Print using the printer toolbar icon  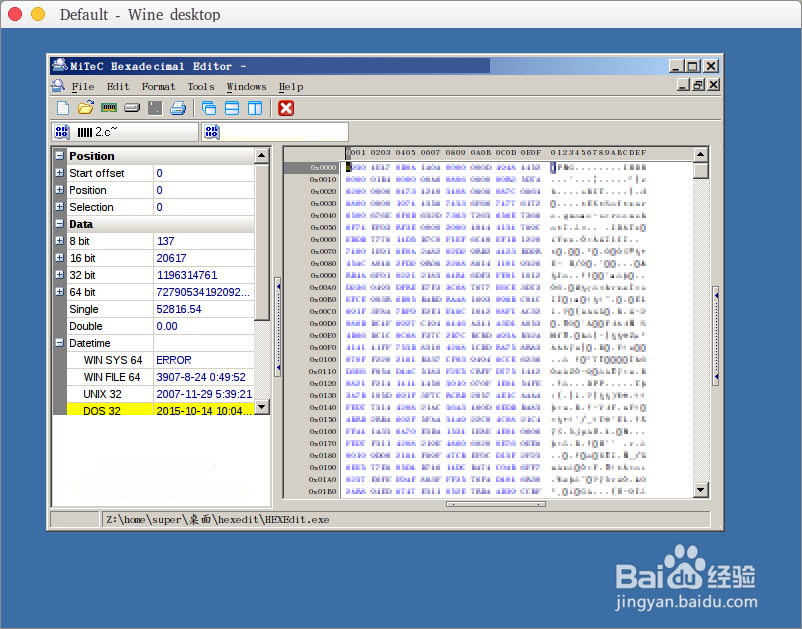coord(178,108)
